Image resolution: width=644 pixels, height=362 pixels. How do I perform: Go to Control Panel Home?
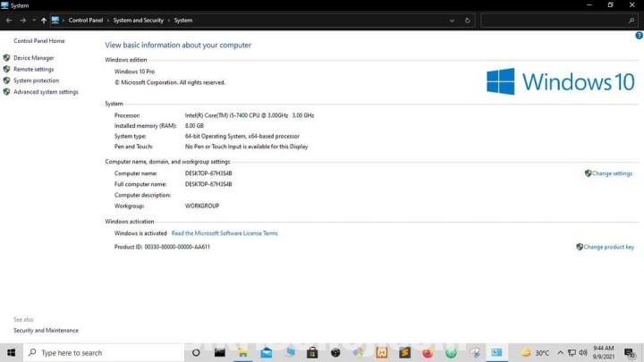[39, 40]
